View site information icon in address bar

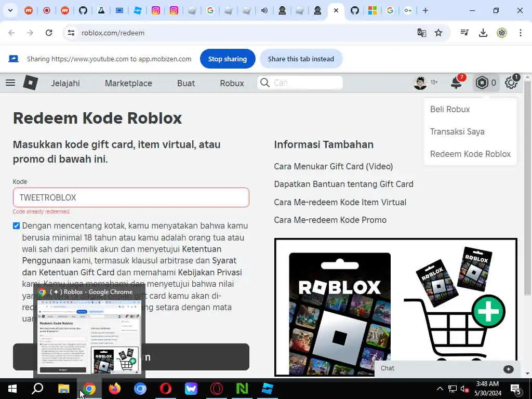[x=71, y=33]
